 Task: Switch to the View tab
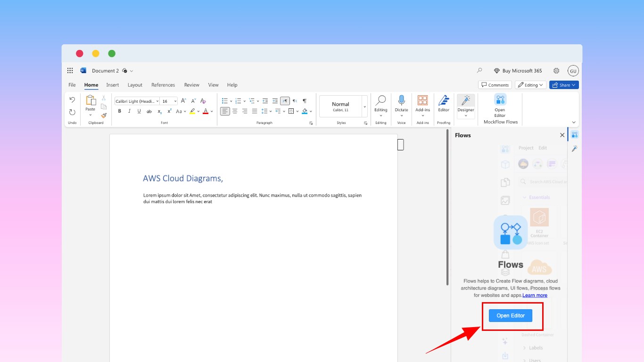click(214, 85)
